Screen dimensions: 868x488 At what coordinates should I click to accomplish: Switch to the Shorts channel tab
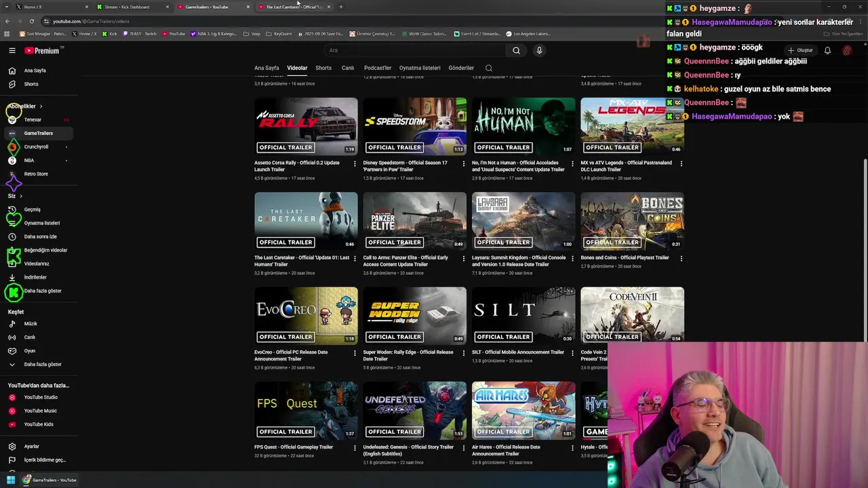323,68
